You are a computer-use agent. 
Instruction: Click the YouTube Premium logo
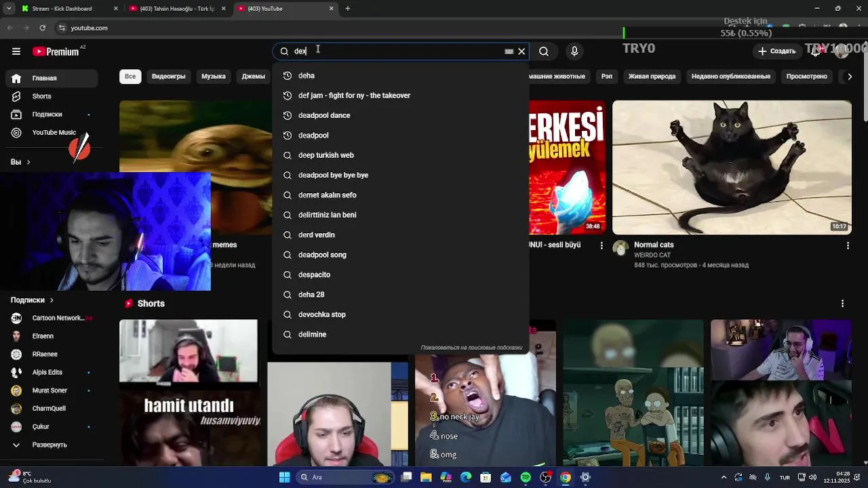click(56, 52)
